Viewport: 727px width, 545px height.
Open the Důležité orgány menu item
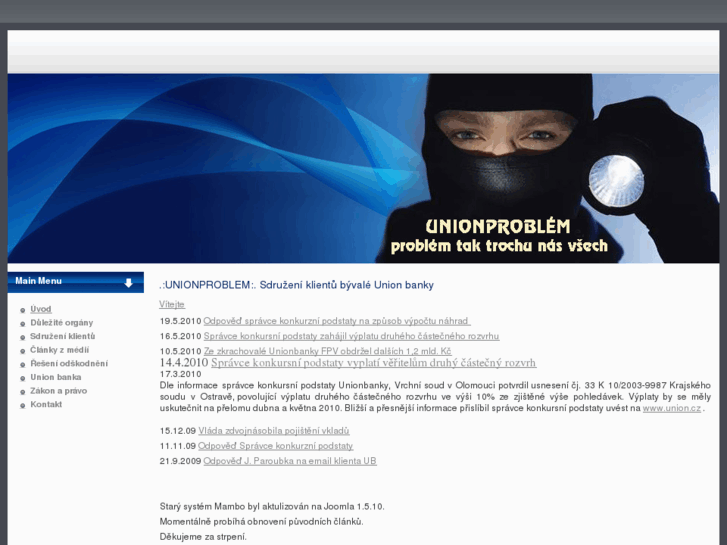point(62,322)
